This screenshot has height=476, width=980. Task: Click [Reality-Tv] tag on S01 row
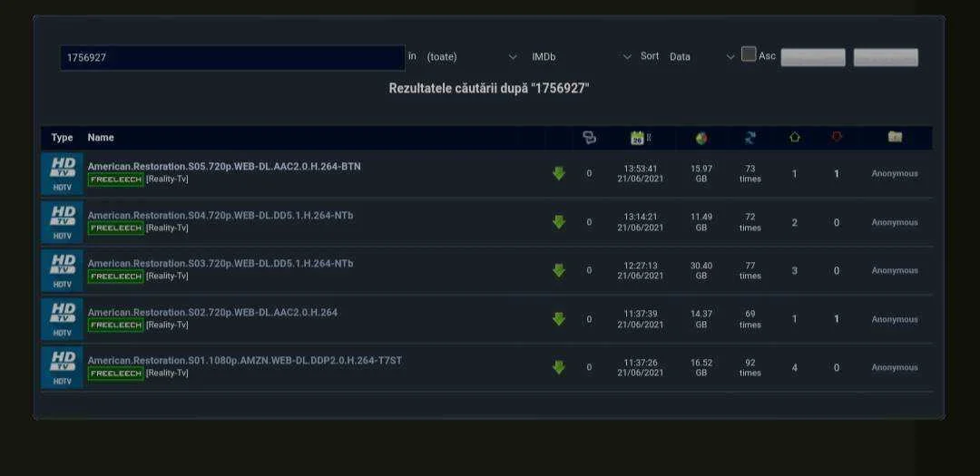click(x=167, y=373)
